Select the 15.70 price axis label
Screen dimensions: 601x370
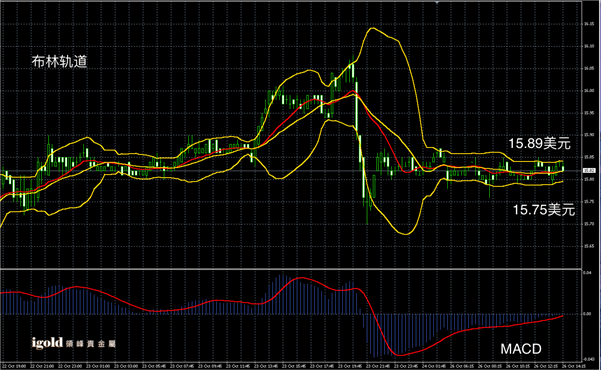[x=589, y=224]
